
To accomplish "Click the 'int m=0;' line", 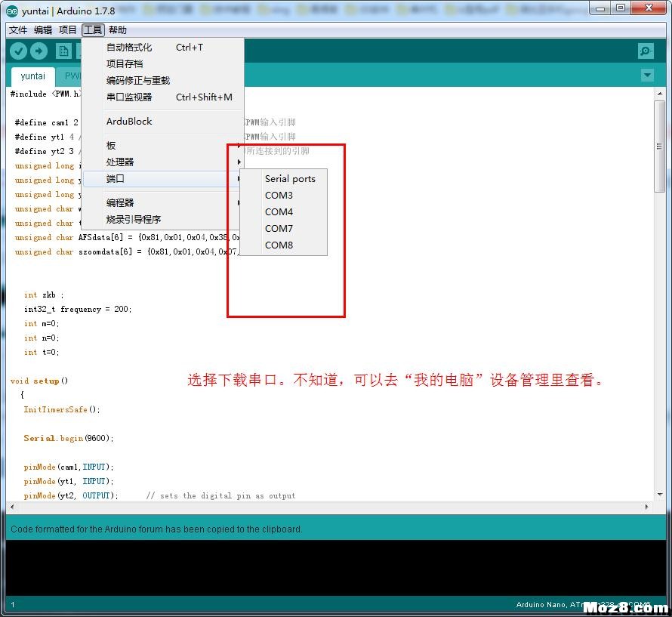I will tap(42, 324).
